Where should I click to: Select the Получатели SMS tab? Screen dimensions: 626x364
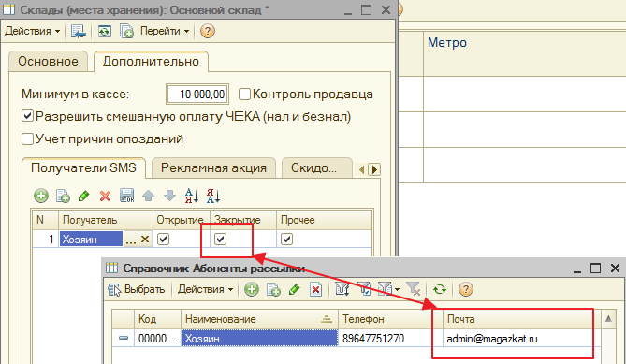point(83,167)
